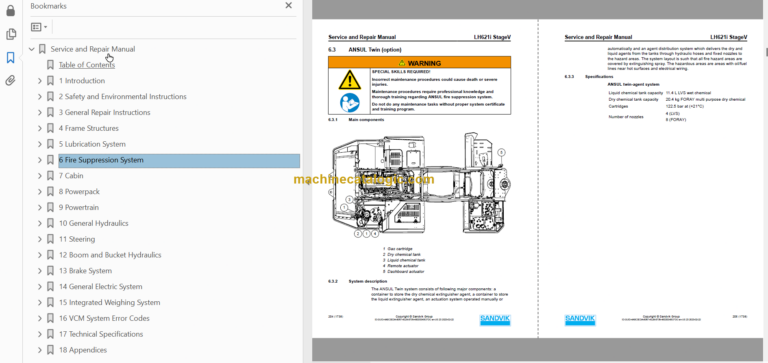Expand the 15 Integrated Weighing System bookmark
The width and height of the screenshot is (768, 363).
40,302
